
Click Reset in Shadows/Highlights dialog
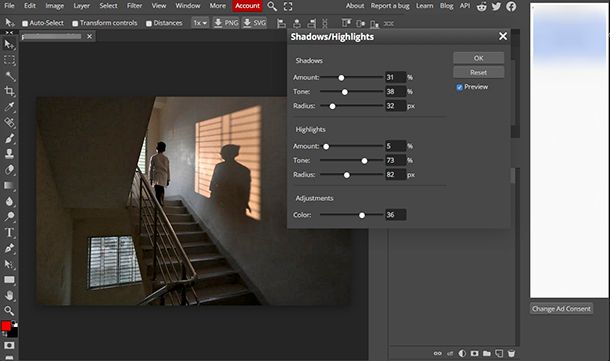tap(479, 72)
